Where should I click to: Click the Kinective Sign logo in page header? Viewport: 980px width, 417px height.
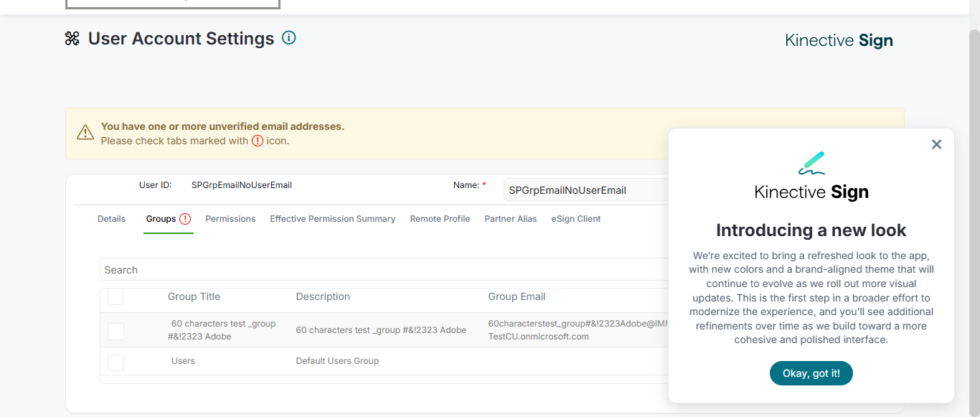point(839,40)
